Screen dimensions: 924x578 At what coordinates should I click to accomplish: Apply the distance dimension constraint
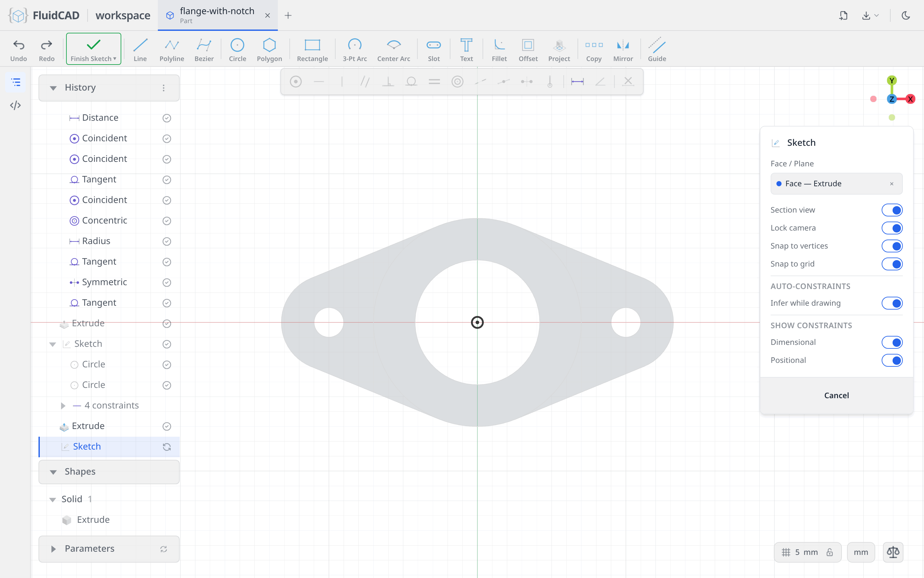(577, 82)
